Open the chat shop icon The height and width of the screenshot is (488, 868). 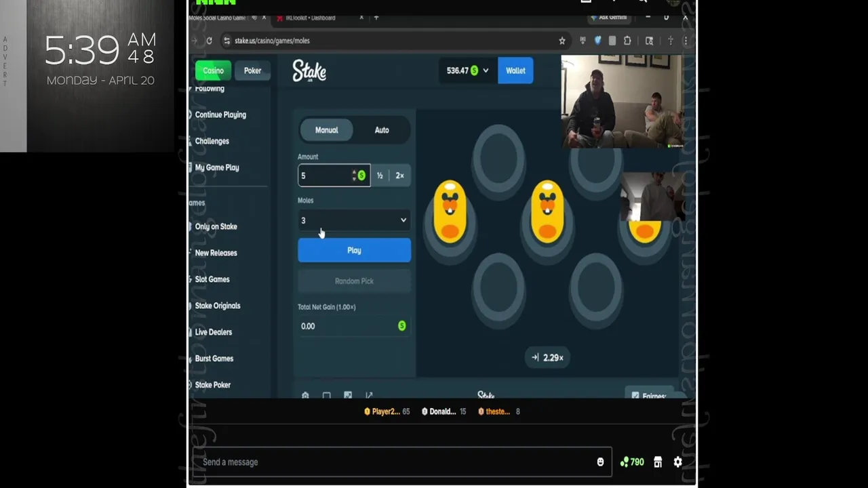click(658, 462)
